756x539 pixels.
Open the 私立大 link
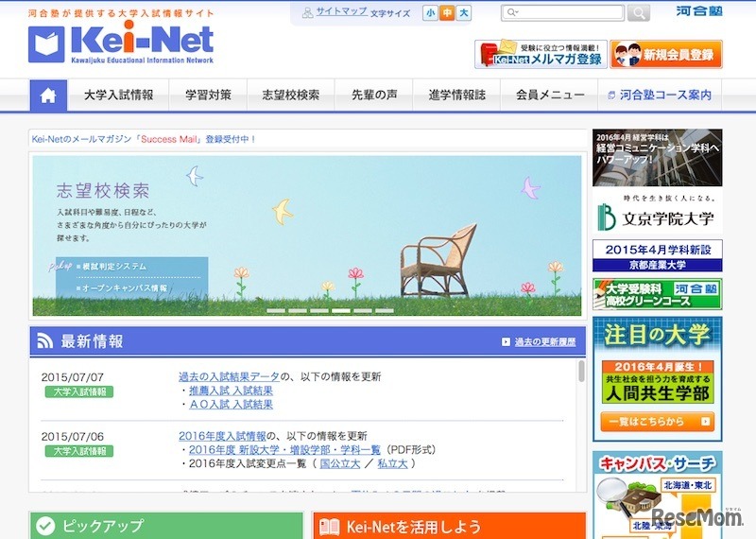[x=392, y=463]
